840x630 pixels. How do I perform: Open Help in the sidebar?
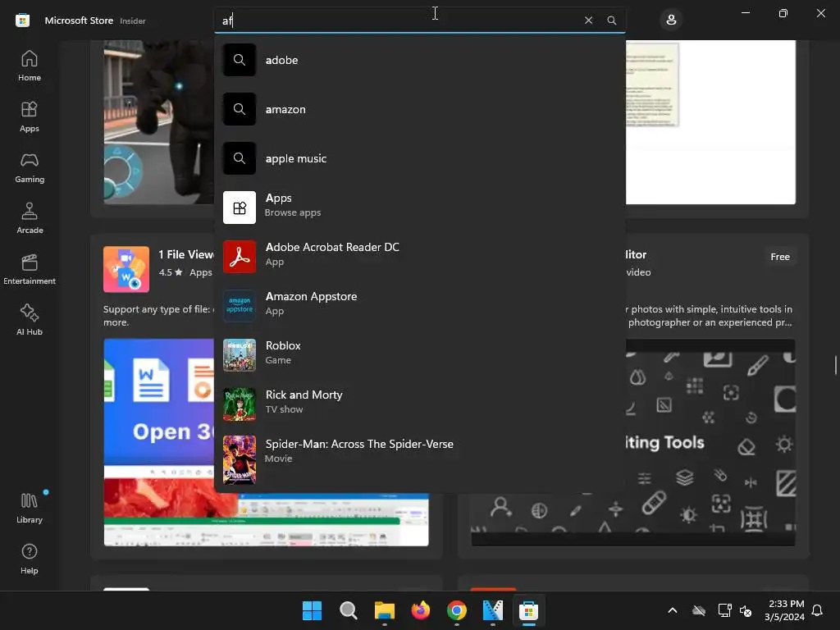click(30, 559)
